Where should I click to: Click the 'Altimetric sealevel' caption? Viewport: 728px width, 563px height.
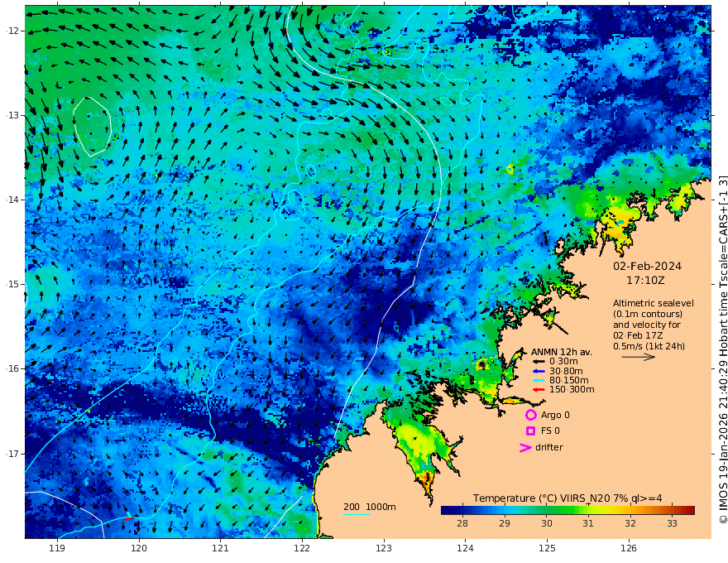654,303
